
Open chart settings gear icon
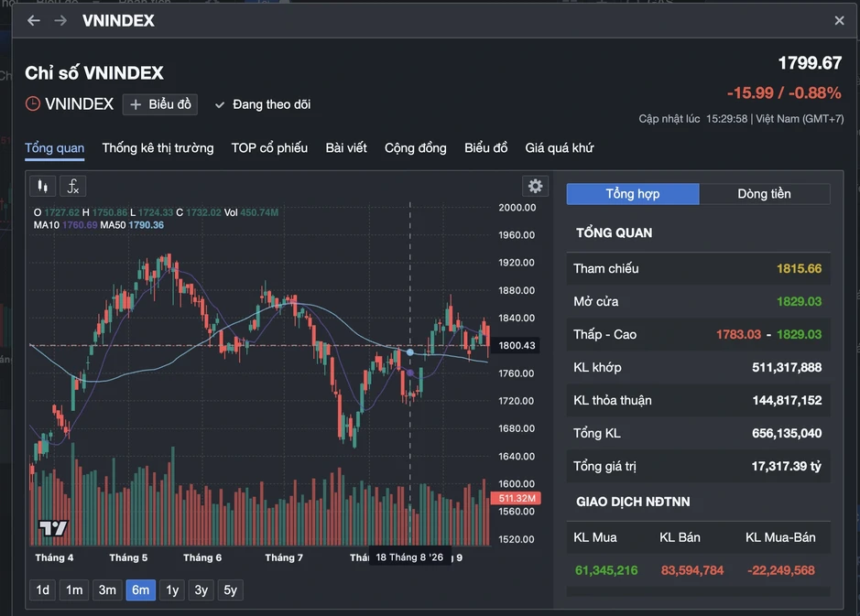pyautogui.click(x=535, y=187)
